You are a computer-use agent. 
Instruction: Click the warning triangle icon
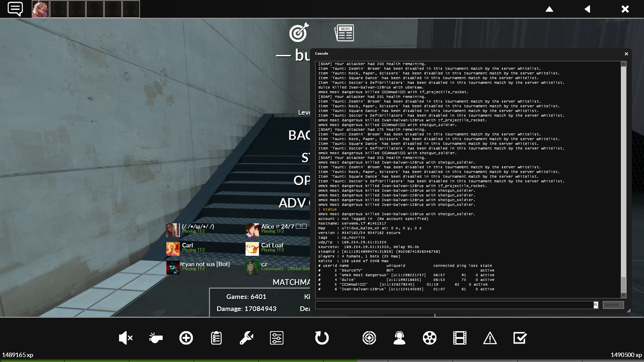coord(490,338)
